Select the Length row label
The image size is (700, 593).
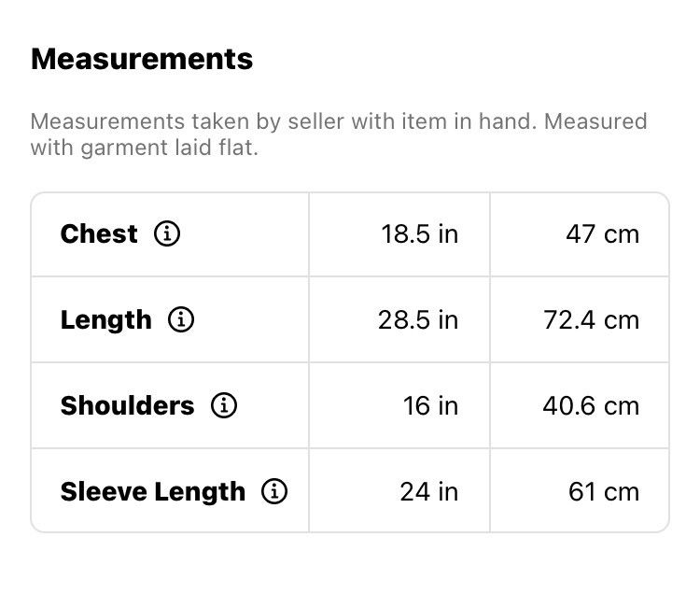pyautogui.click(x=106, y=320)
